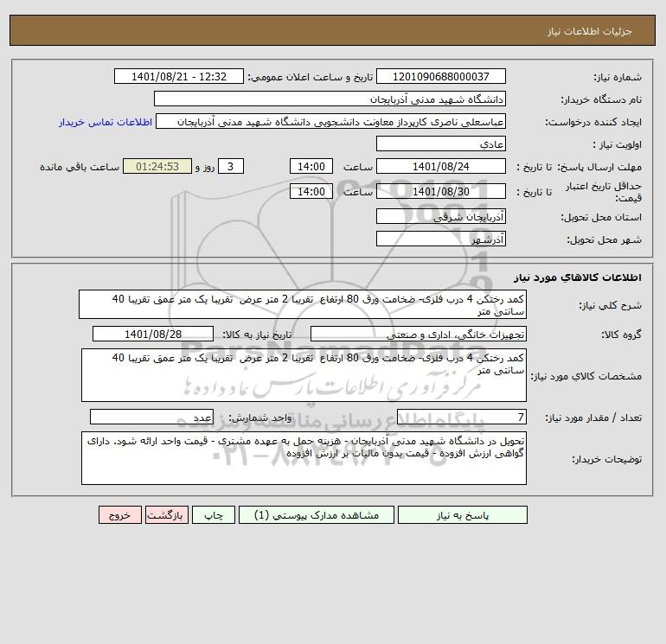Click label 'ایجاد کننده درخواست:'

tap(593, 122)
